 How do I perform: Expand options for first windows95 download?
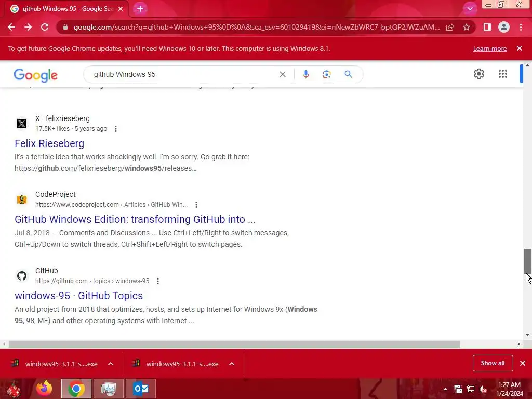click(x=111, y=364)
